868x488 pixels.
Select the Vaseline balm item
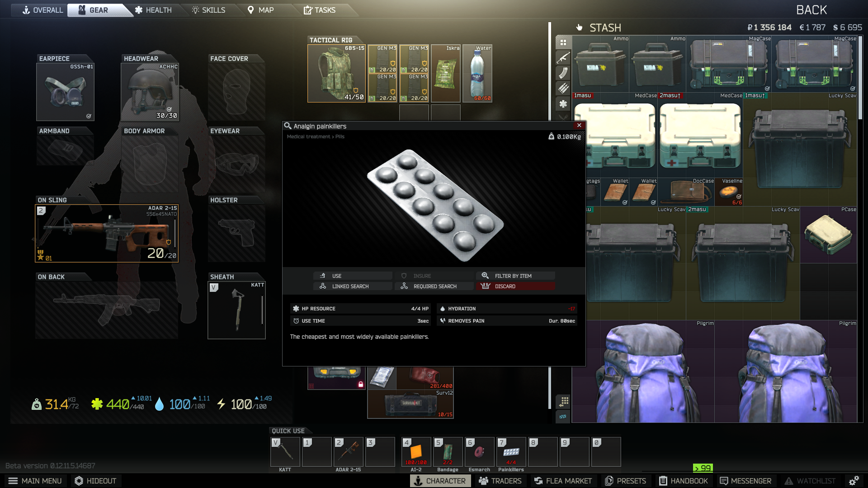coord(729,192)
